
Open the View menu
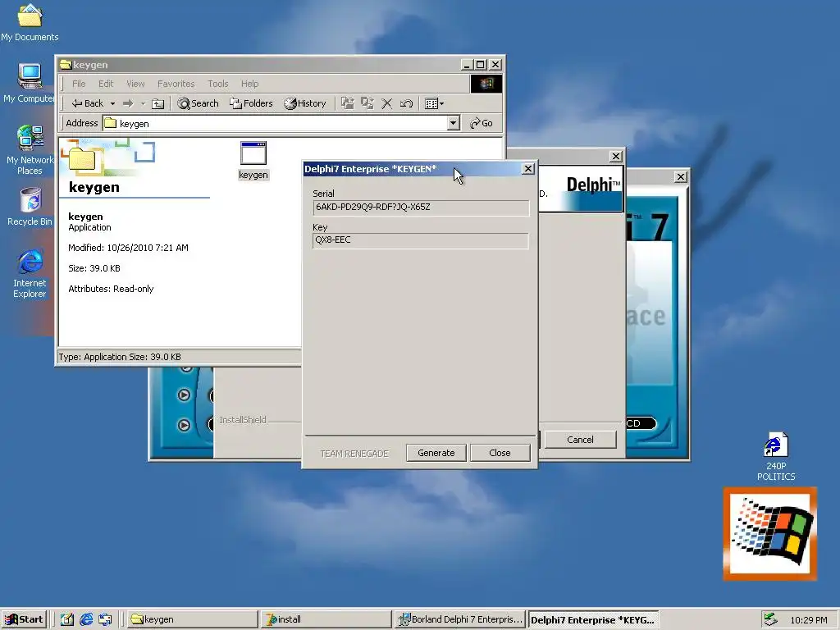[135, 84]
